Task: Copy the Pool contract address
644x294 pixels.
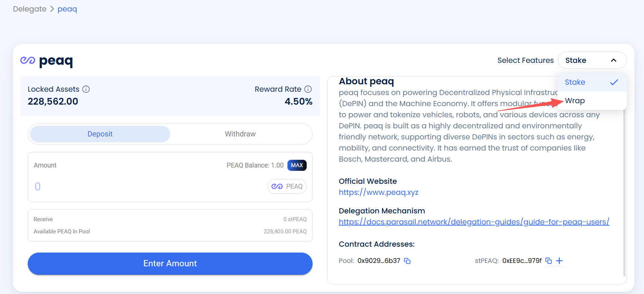Action: click(x=407, y=261)
